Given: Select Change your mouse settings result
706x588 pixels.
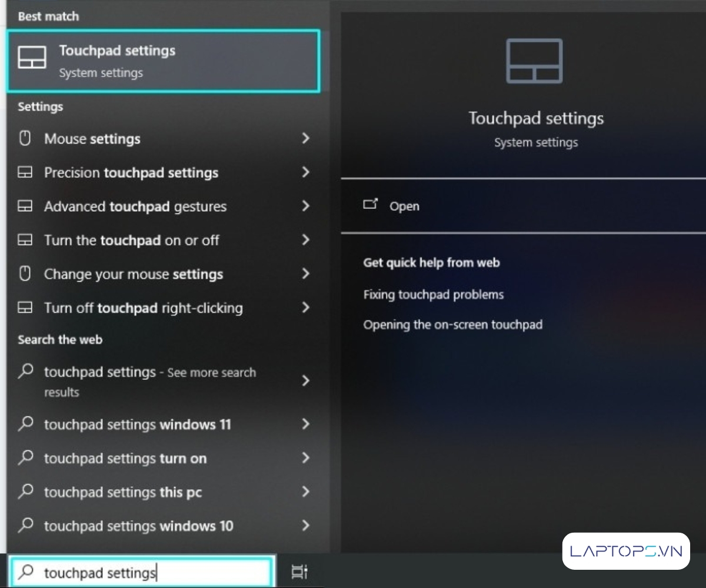Looking at the screenshot, I should (134, 274).
